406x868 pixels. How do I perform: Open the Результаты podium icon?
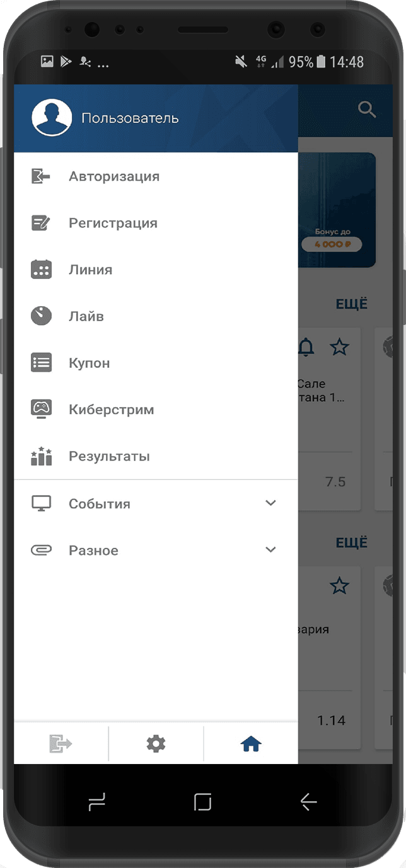(41, 456)
